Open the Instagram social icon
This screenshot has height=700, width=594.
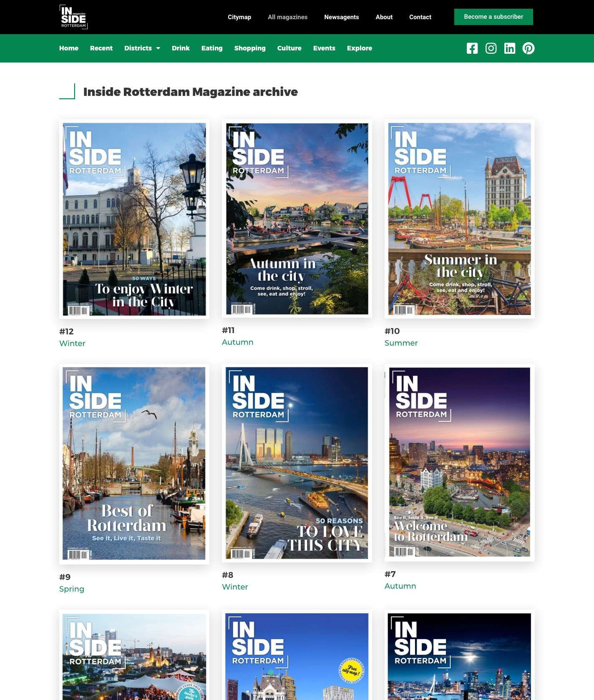(x=491, y=48)
